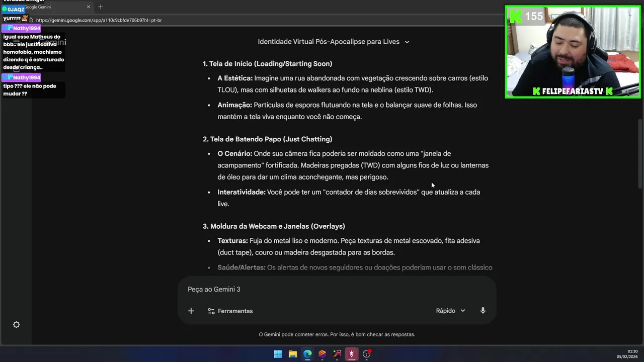Click the '0JAQZ' chat username badge
Screen dimensions: 644x362
click(13, 10)
